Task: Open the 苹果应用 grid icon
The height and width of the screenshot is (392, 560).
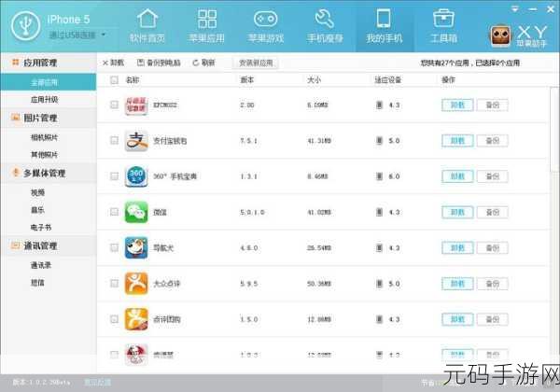Action: [207, 19]
